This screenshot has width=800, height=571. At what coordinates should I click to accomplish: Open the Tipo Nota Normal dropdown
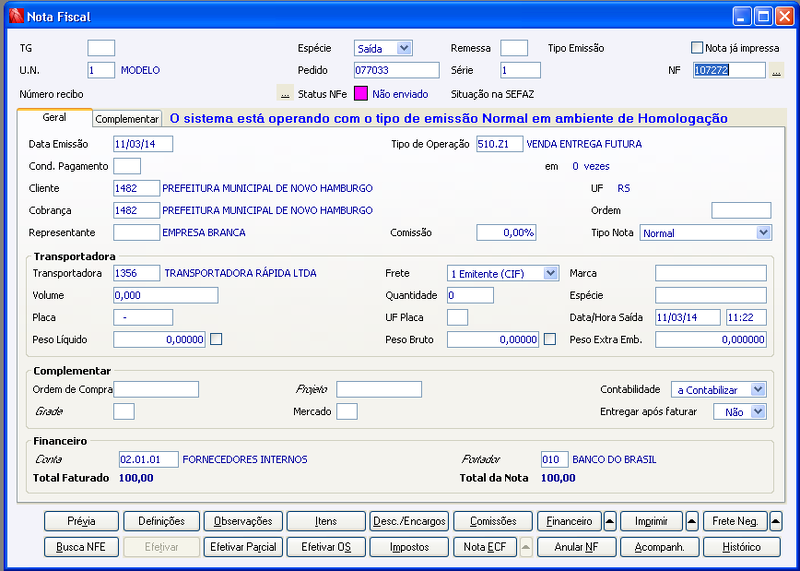[706, 233]
